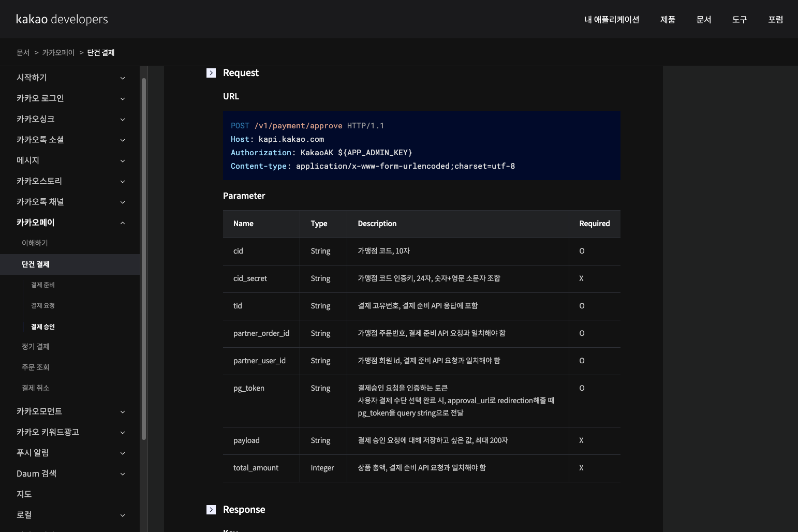Expand the Daum 검색 chevron

pos(123,474)
